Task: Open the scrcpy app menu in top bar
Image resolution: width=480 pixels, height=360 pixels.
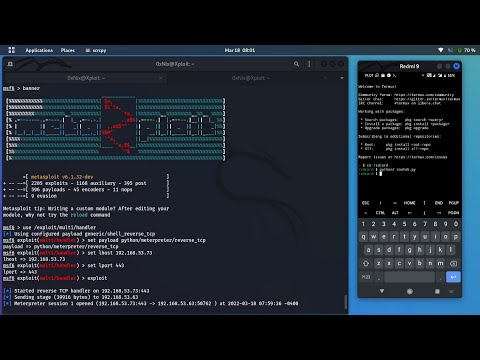Action: [x=96, y=50]
